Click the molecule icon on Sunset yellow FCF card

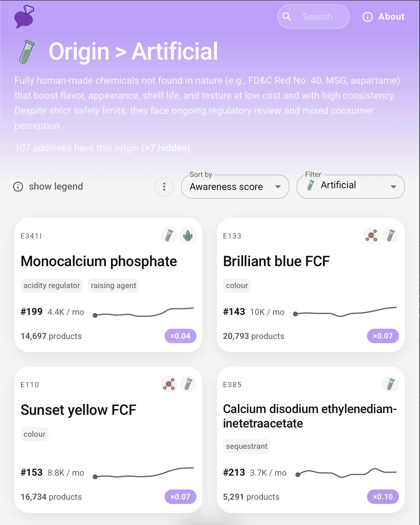[169, 384]
